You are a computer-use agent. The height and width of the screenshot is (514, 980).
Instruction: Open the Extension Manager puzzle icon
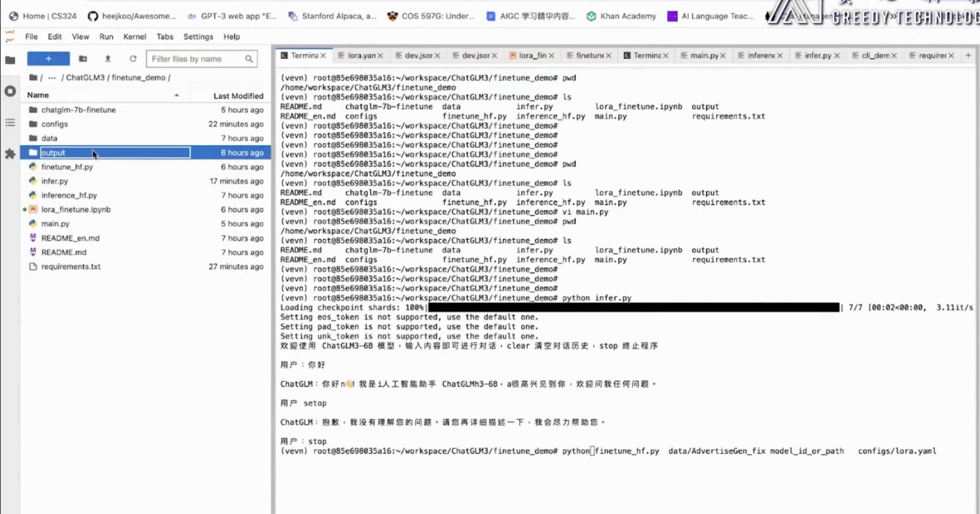(x=10, y=154)
